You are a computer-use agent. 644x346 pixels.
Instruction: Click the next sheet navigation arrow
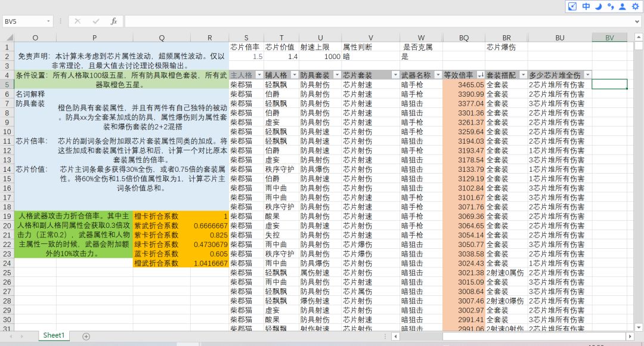pos(22,336)
